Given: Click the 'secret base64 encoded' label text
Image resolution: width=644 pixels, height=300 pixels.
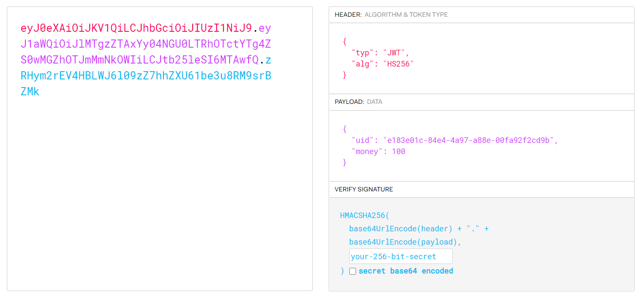Looking at the screenshot, I should [405, 271].
